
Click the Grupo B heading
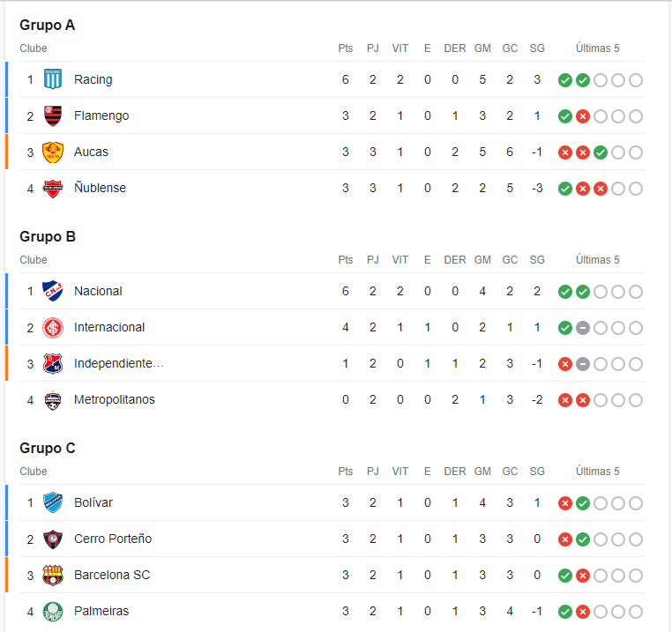click(x=48, y=236)
